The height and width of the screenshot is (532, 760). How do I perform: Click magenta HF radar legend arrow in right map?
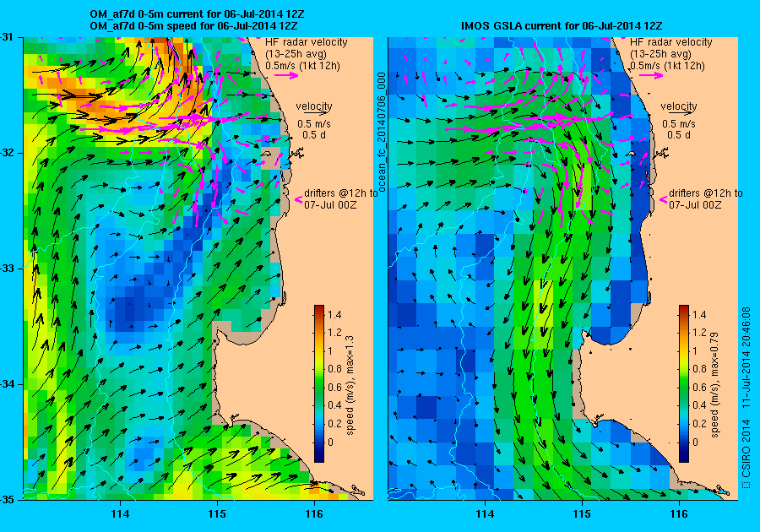pos(651,75)
